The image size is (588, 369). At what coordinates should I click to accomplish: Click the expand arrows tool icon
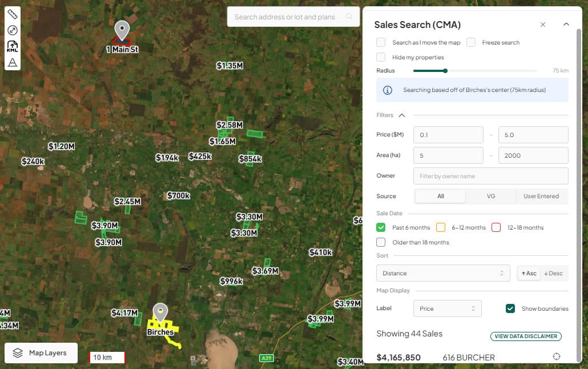tap(13, 30)
